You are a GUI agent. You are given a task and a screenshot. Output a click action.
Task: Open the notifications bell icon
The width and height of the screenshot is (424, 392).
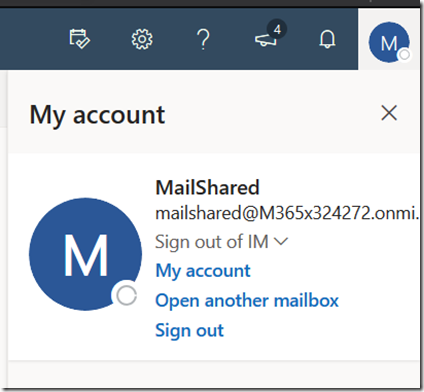pos(327,39)
